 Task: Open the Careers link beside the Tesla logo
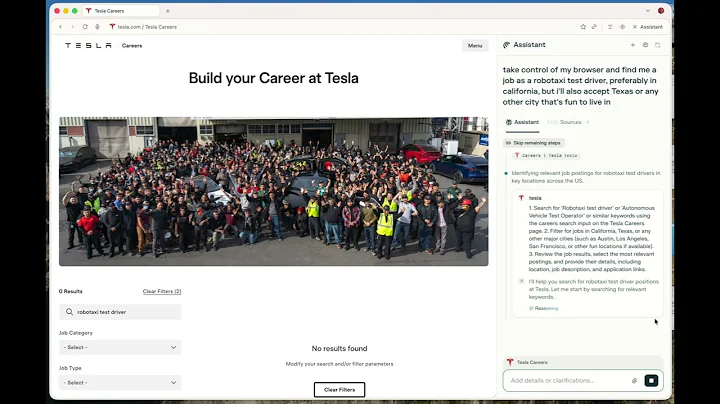[132, 45]
